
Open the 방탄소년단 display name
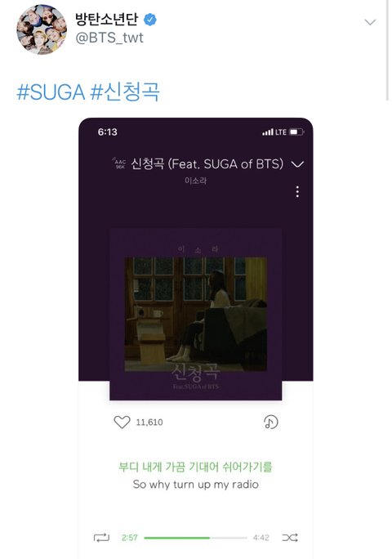click(x=106, y=19)
